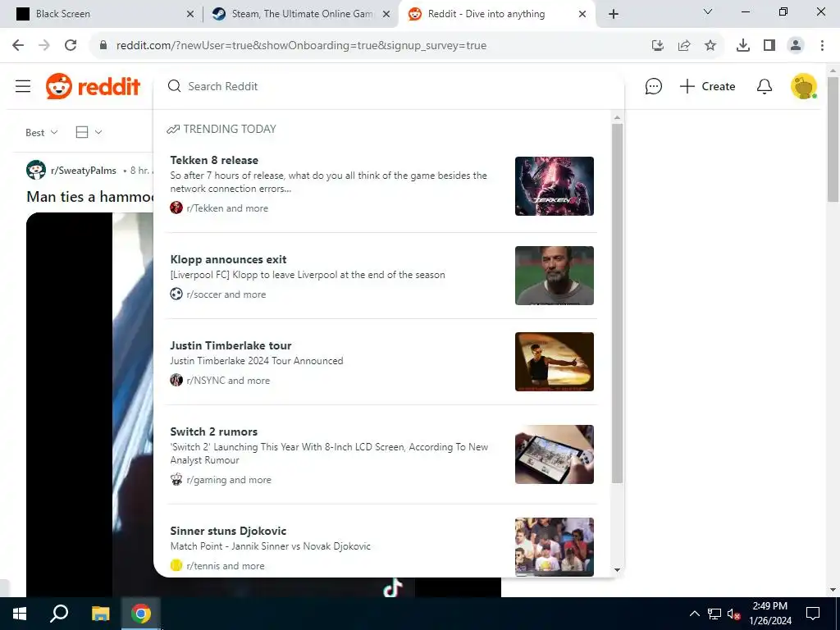Click r/NSYNC community icon
This screenshot has width=840, height=630.
(176, 381)
